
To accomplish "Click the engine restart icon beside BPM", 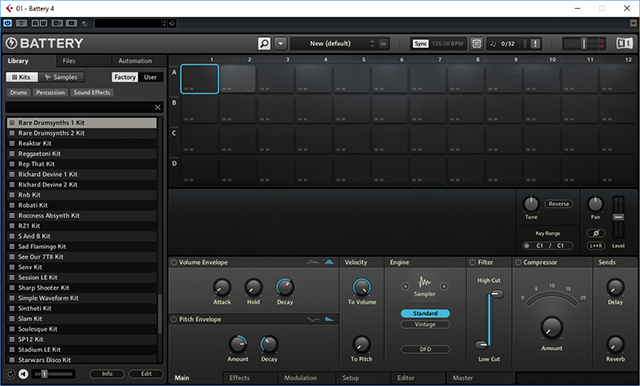I will [x=476, y=44].
